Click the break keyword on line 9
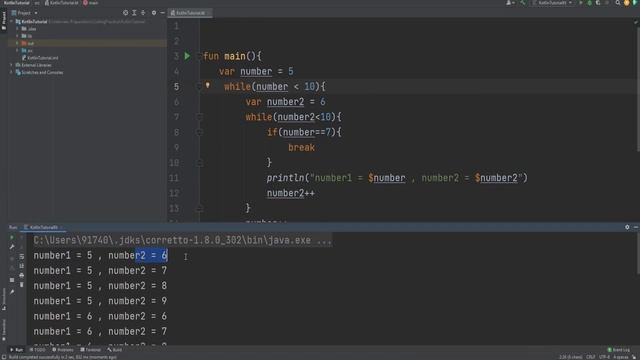The image size is (640, 360). pyautogui.click(x=301, y=147)
